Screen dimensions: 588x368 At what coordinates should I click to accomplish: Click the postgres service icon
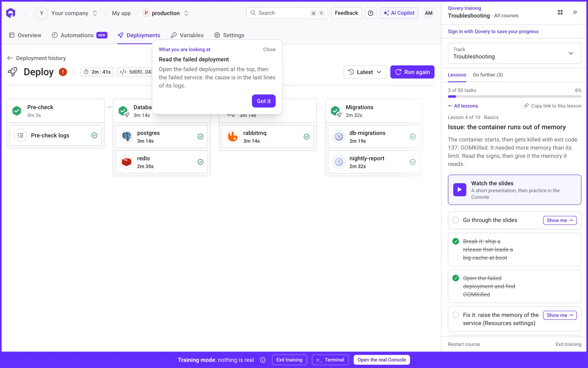(127, 137)
